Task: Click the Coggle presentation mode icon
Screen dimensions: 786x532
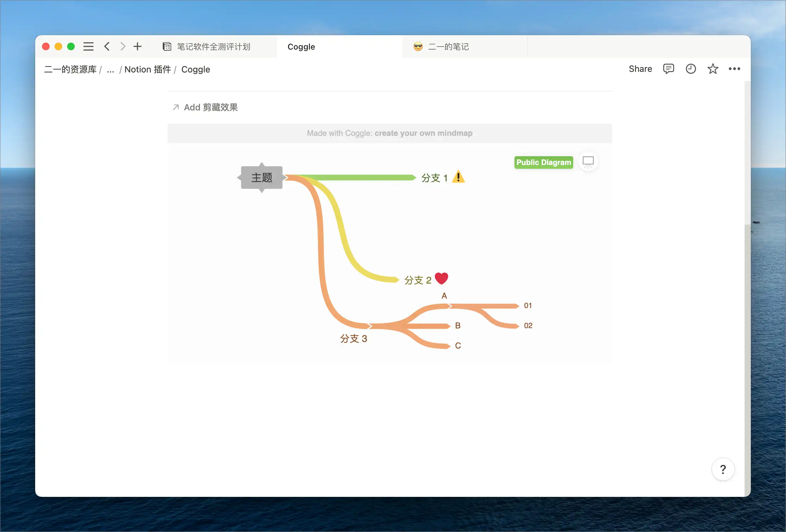Action: click(588, 162)
